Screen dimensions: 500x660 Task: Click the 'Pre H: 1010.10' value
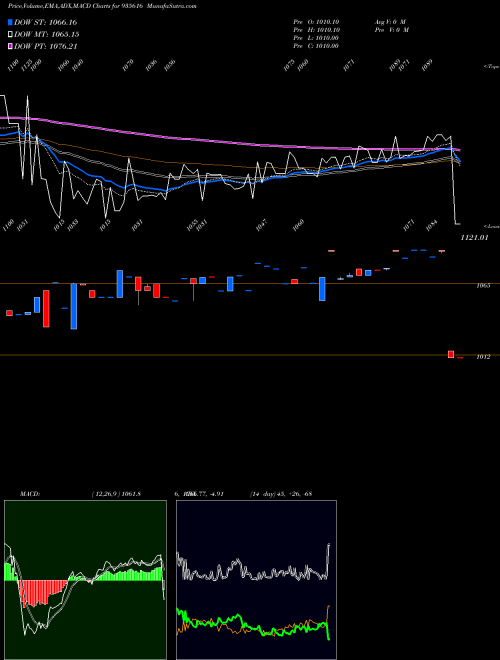pos(316,30)
